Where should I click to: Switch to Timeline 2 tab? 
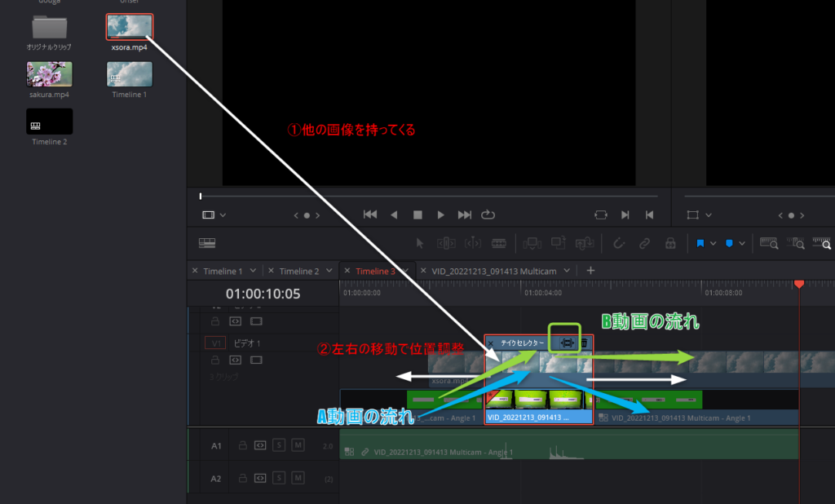tap(298, 272)
